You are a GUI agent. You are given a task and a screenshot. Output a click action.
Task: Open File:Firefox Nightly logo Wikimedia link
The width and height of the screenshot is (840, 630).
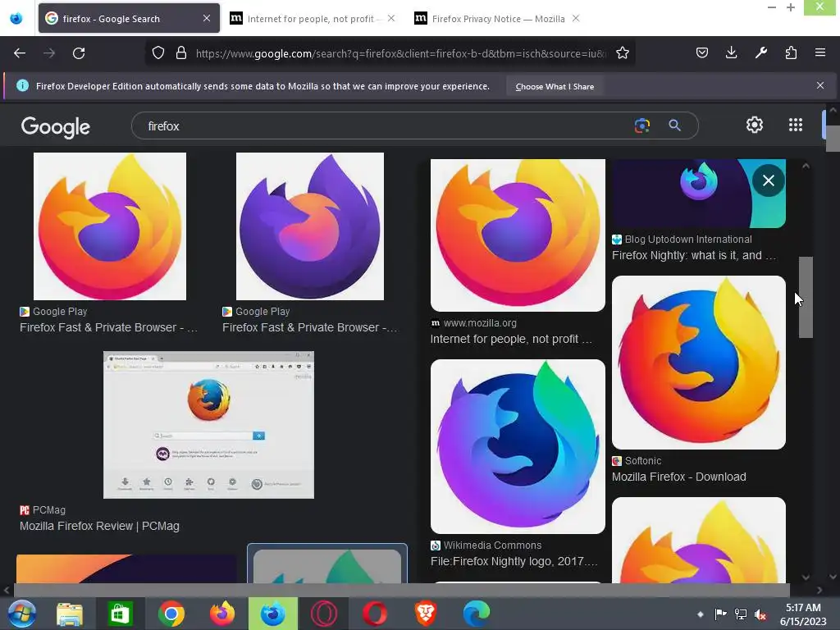(x=514, y=561)
